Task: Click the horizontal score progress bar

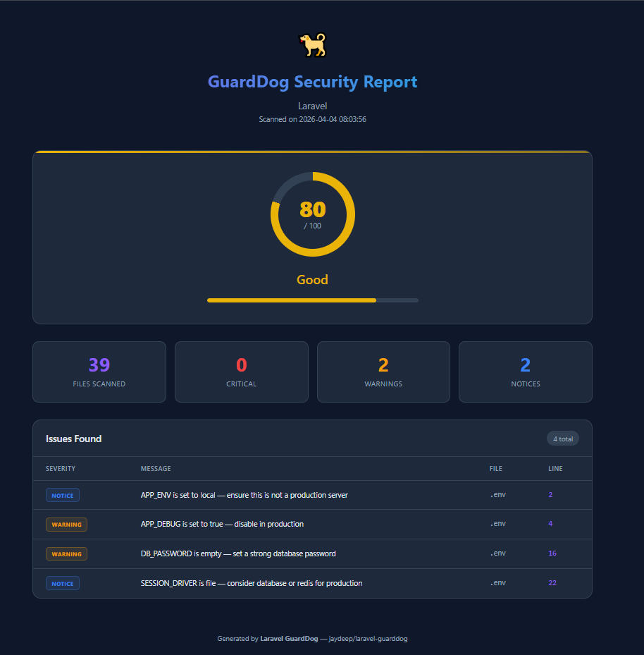Action: click(x=312, y=300)
